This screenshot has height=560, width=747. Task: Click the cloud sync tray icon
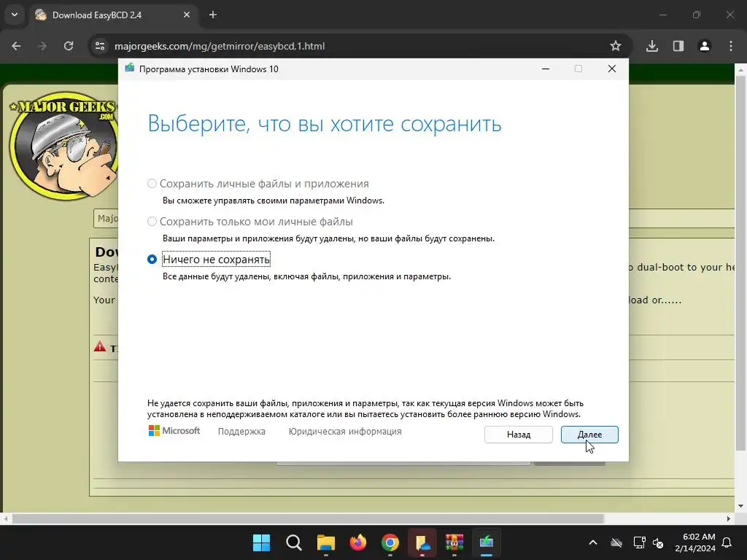coord(616,542)
